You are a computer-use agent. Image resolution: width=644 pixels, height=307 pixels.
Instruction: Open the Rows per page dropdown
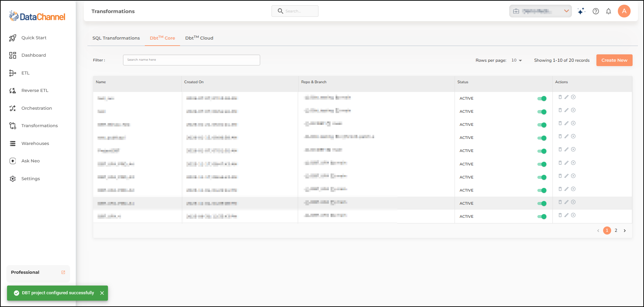point(517,60)
